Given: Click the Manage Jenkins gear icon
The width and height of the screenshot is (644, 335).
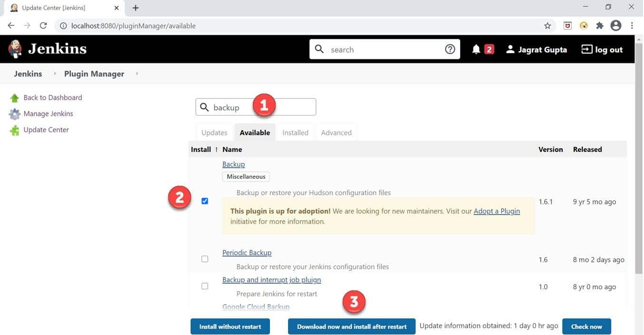Looking at the screenshot, I should pyautogui.click(x=14, y=113).
